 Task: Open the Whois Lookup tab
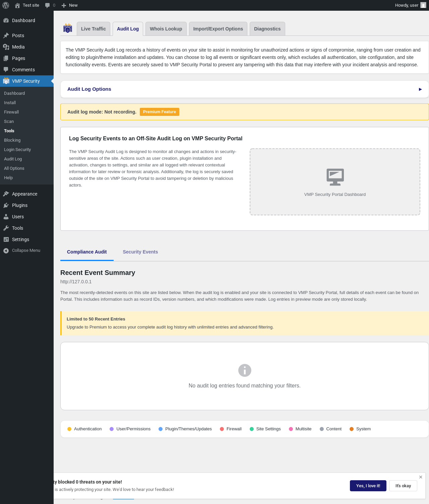tap(166, 29)
